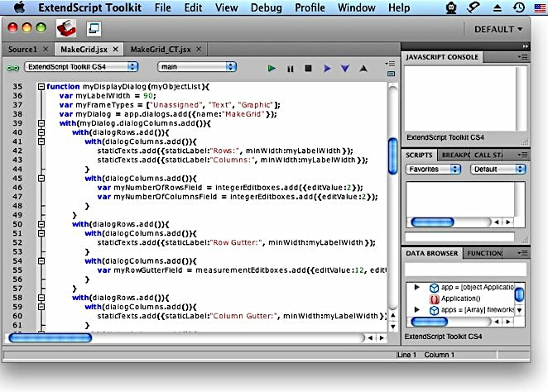Open Scripts panel flyout menu
The image size is (548, 392).
click(x=523, y=155)
